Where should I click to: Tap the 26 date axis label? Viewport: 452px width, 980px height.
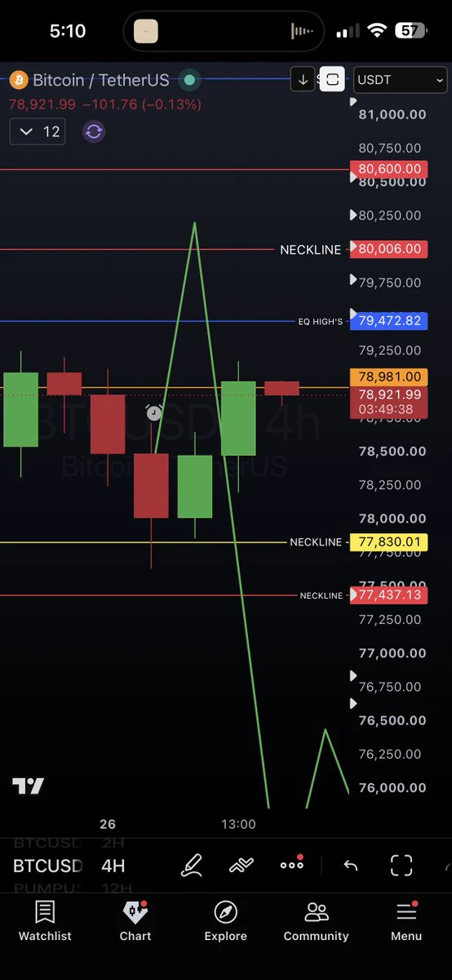pyautogui.click(x=108, y=824)
